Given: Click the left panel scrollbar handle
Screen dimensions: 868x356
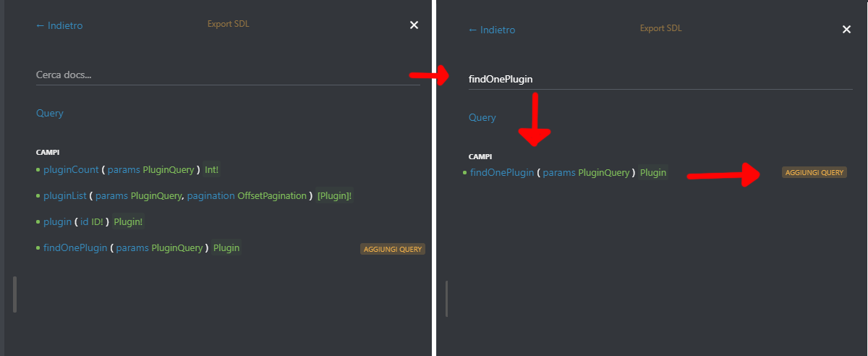Looking at the screenshot, I should (14, 294).
